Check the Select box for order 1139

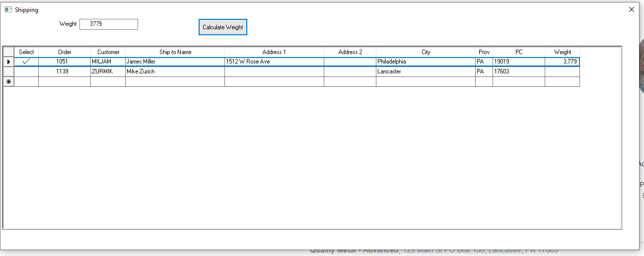(x=26, y=71)
